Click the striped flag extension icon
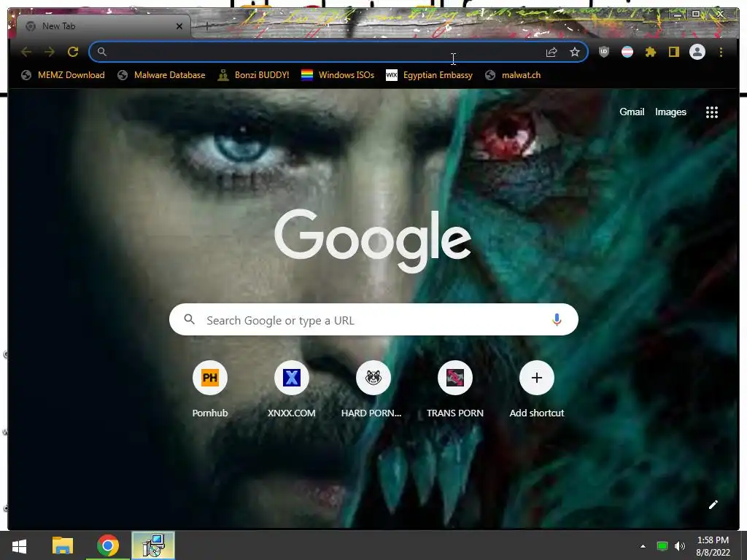747x560 pixels. pyautogui.click(x=627, y=52)
